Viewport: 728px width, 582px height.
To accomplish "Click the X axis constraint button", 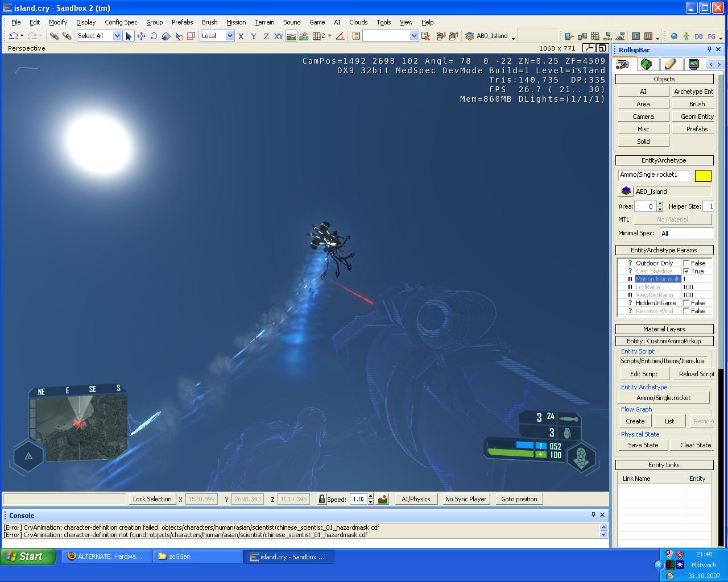I will click(241, 36).
